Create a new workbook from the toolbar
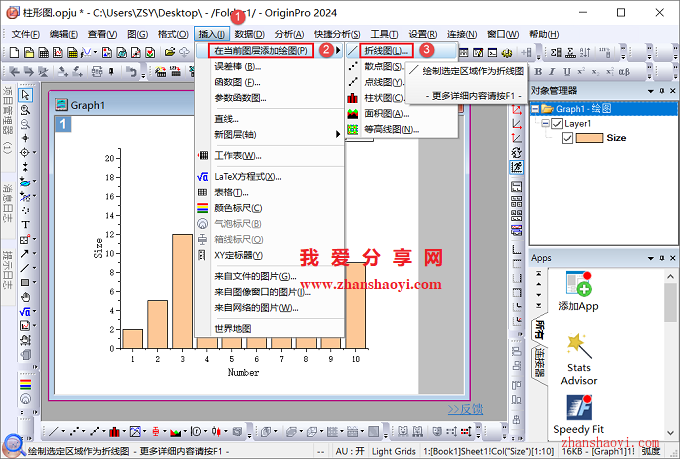Screen dimensions: 680x459 point(43,52)
